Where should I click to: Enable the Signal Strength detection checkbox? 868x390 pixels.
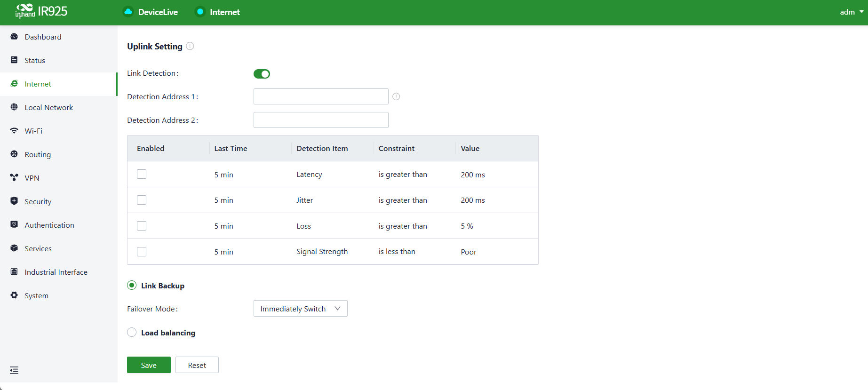click(142, 252)
